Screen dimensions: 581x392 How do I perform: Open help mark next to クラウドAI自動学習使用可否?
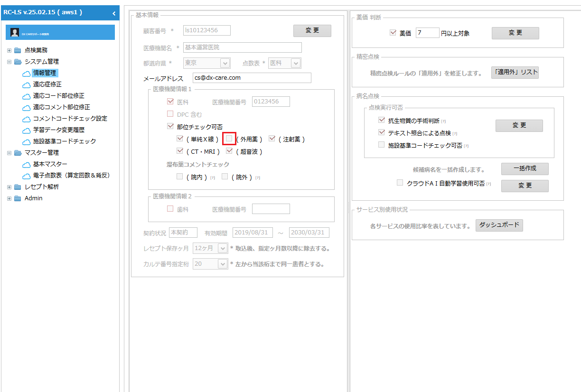pyautogui.click(x=489, y=184)
